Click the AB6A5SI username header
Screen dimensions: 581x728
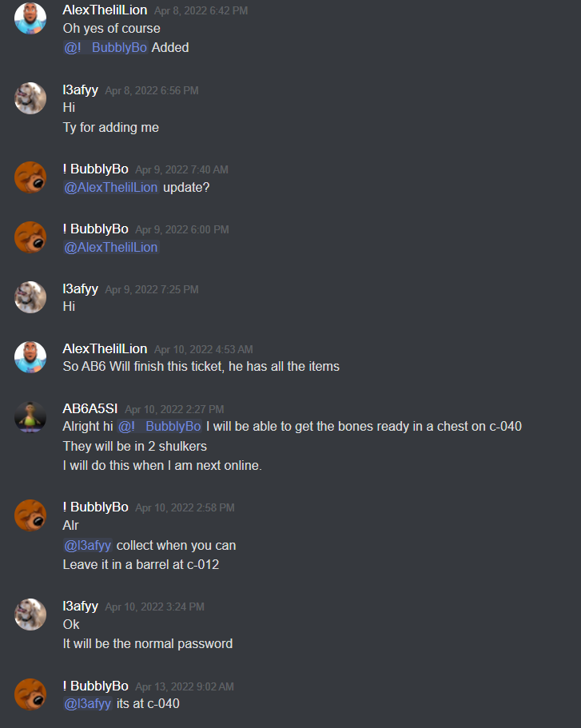coord(90,408)
